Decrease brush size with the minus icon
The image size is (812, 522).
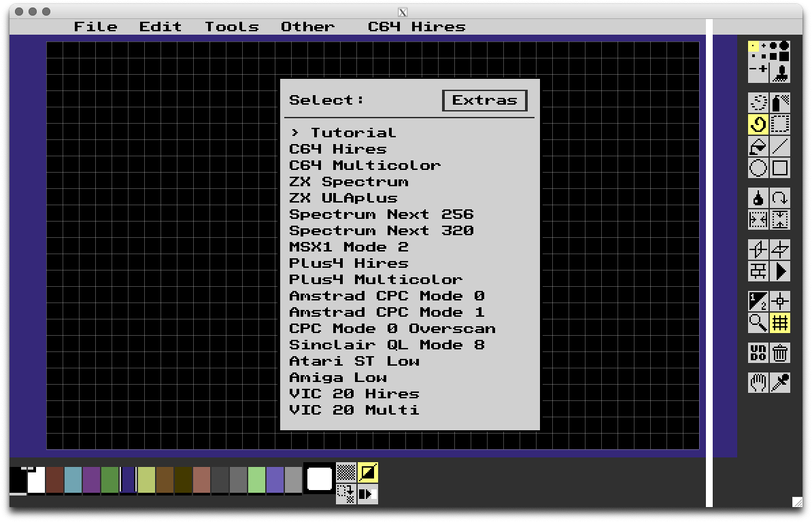(x=752, y=69)
